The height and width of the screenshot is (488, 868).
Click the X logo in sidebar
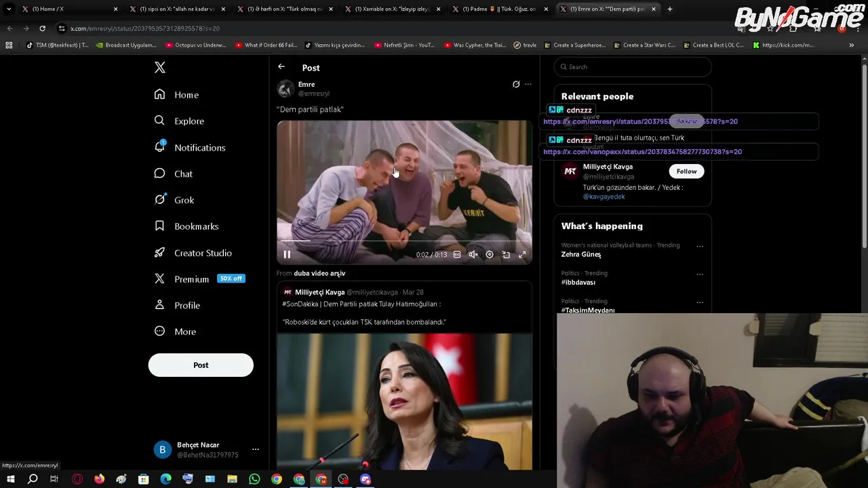pos(160,67)
